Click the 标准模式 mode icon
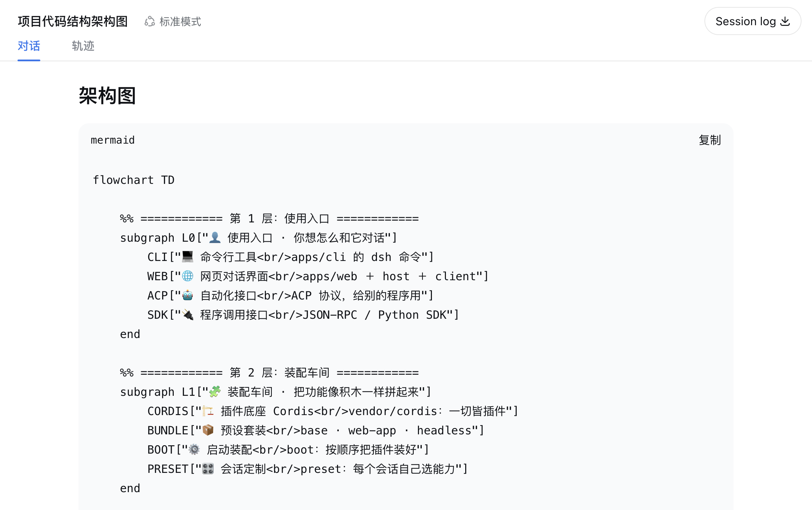The width and height of the screenshot is (812, 510). (150, 21)
